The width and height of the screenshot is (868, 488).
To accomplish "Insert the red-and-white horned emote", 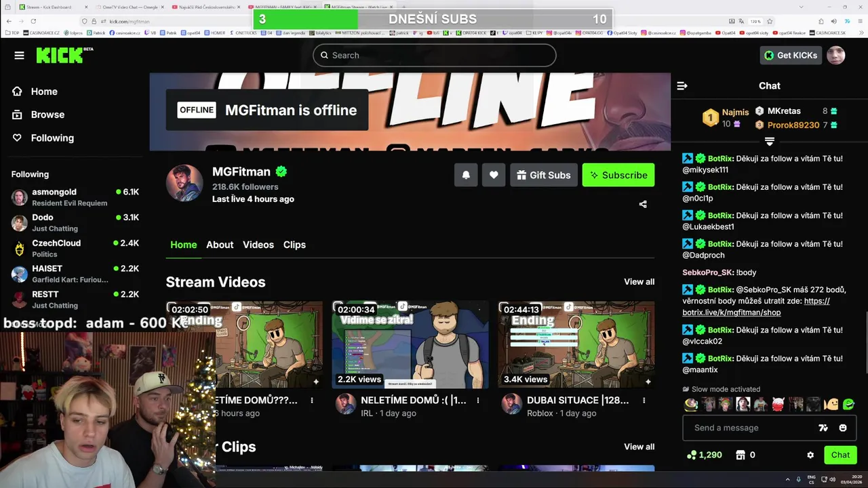I will click(778, 405).
